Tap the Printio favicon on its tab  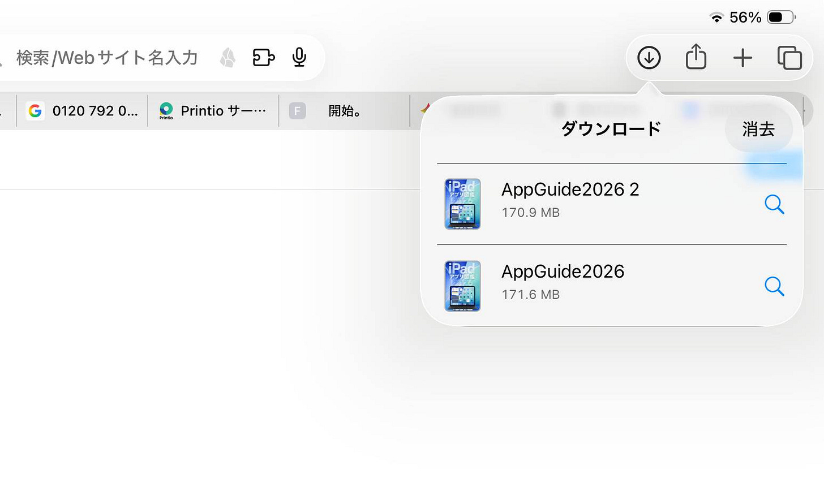166,111
